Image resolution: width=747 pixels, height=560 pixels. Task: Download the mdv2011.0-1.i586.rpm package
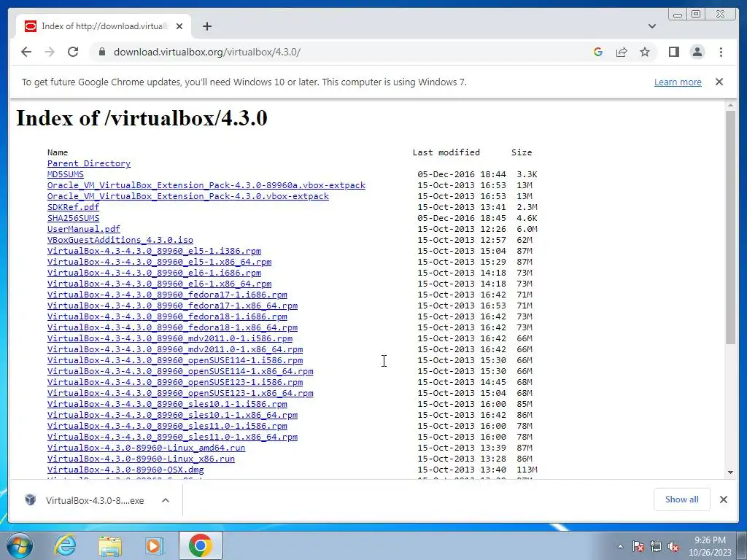tap(169, 338)
